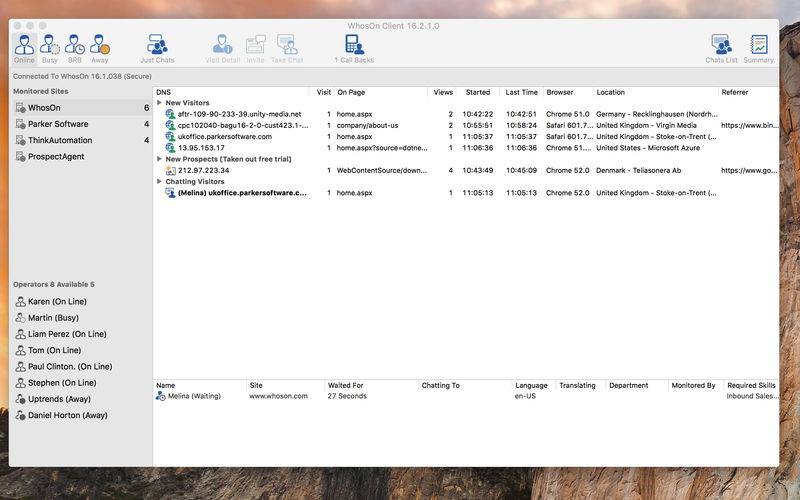Click Daniel Horton's away operator icon
Image resolution: width=800 pixels, height=500 pixels.
coord(20,415)
